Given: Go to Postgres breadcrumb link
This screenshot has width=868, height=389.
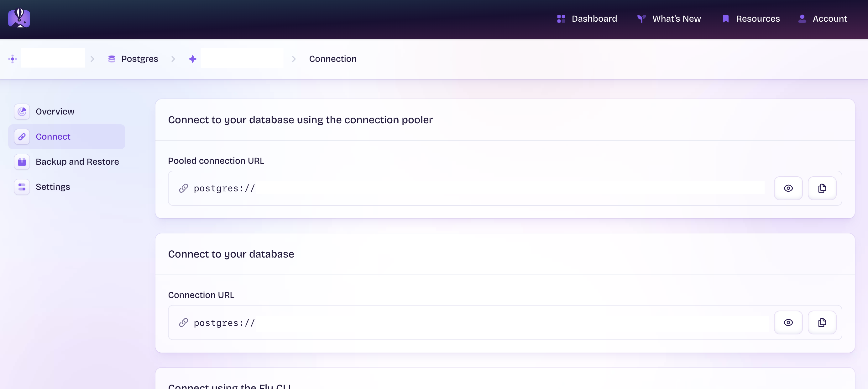Looking at the screenshot, I should click(139, 59).
